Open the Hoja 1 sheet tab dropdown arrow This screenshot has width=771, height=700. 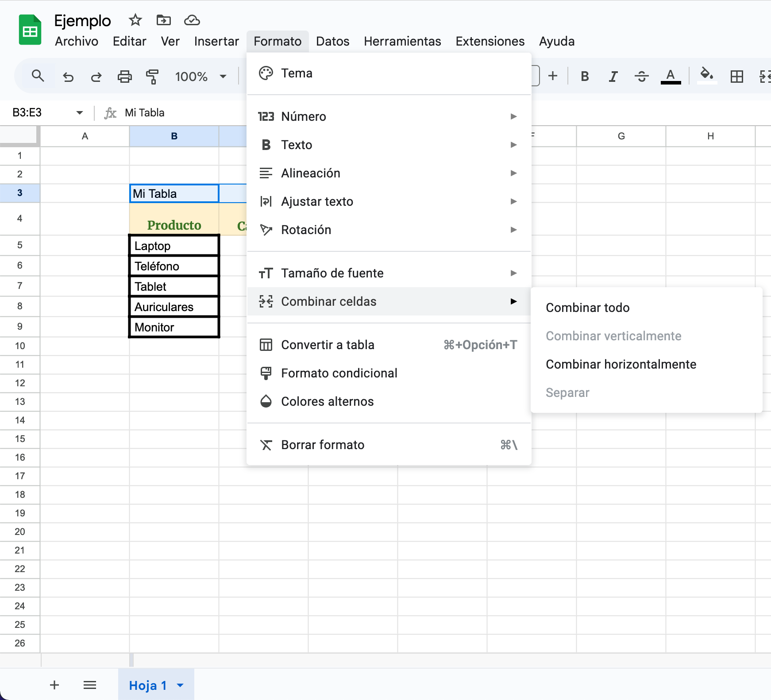180,685
